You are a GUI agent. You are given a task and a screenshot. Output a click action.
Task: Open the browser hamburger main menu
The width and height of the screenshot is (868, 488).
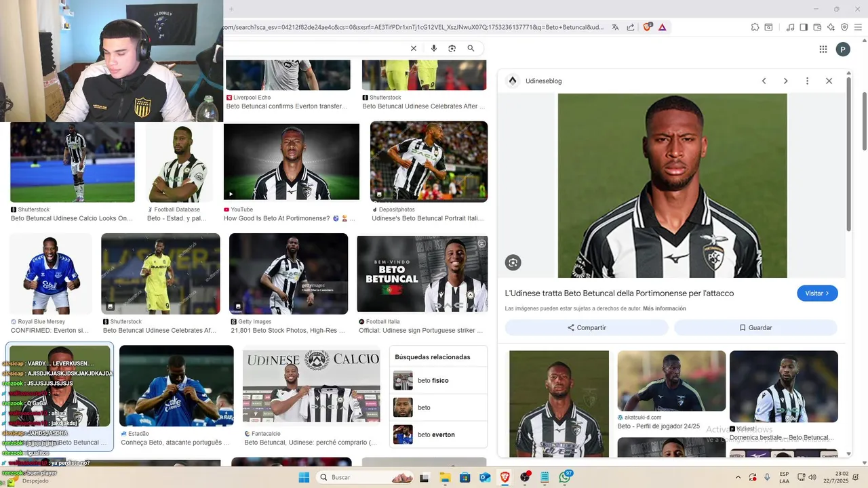click(x=858, y=27)
